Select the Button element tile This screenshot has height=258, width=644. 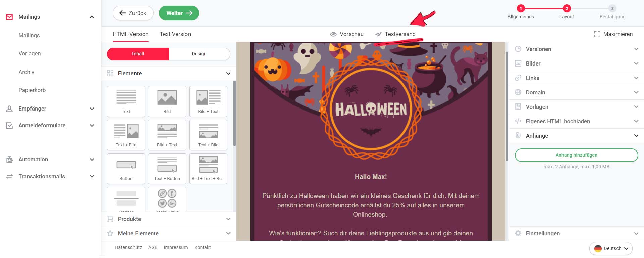pos(126,169)
